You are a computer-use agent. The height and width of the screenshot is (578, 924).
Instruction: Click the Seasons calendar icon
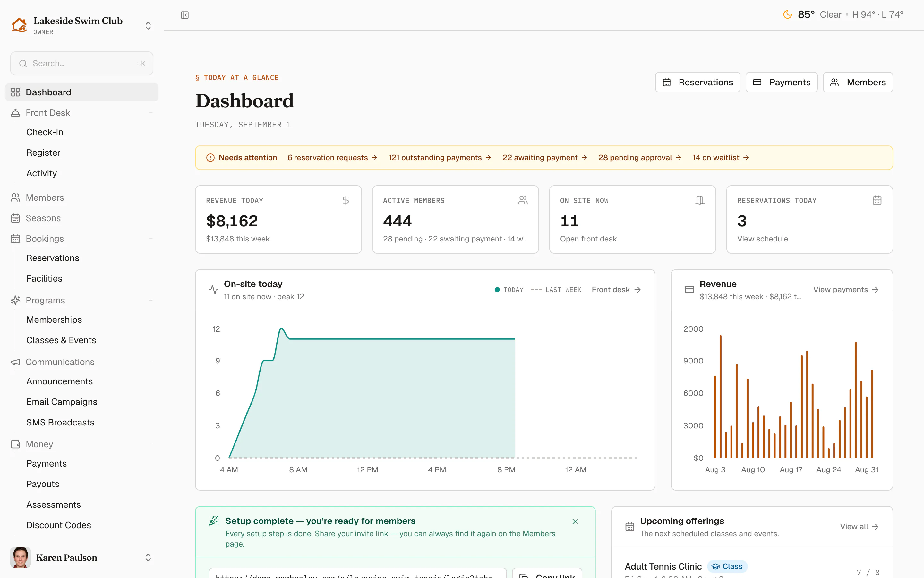point(15,218)
